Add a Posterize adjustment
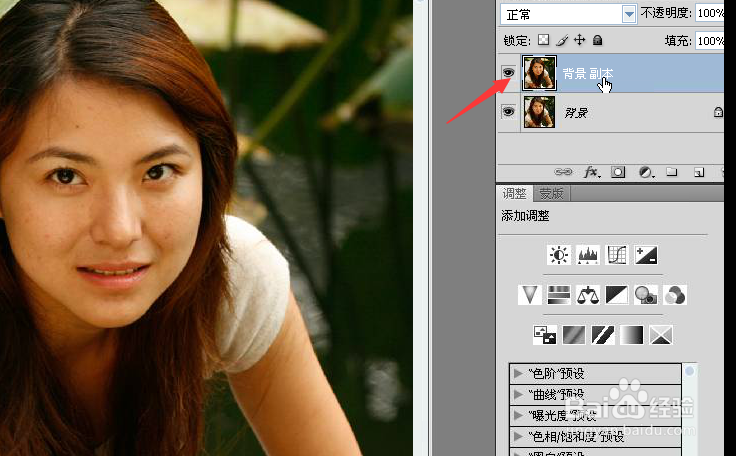 click(x=574, y=335)
